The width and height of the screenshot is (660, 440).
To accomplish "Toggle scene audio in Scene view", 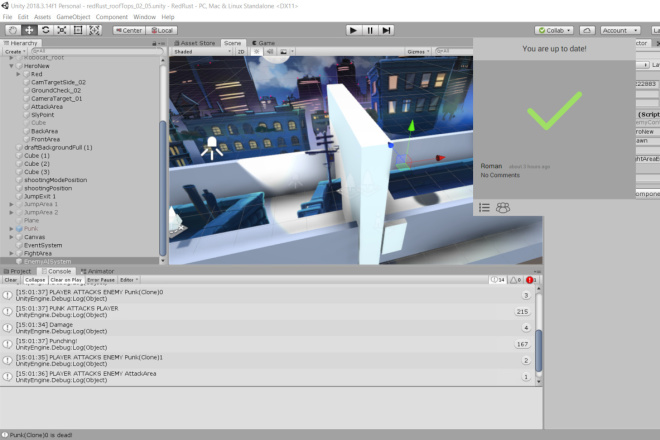I will pos(270,51).
